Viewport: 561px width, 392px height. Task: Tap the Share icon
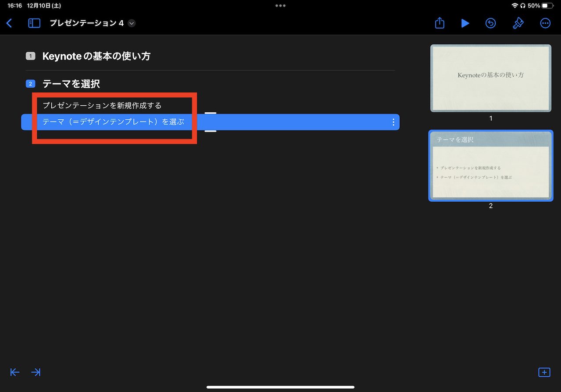coord(440,23)
